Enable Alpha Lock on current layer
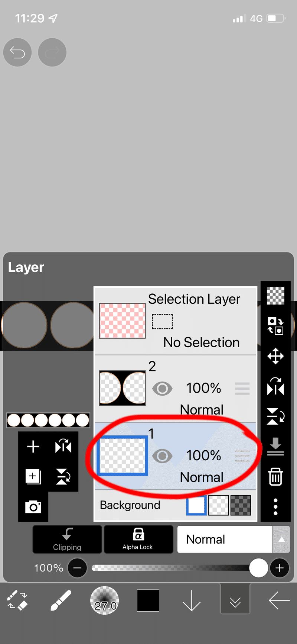This screenshot has width=297, height=644. click(138, 539)
